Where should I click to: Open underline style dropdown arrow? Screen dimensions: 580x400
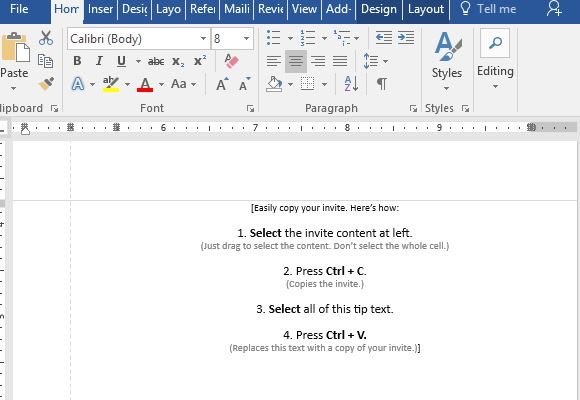coord(138,61)
